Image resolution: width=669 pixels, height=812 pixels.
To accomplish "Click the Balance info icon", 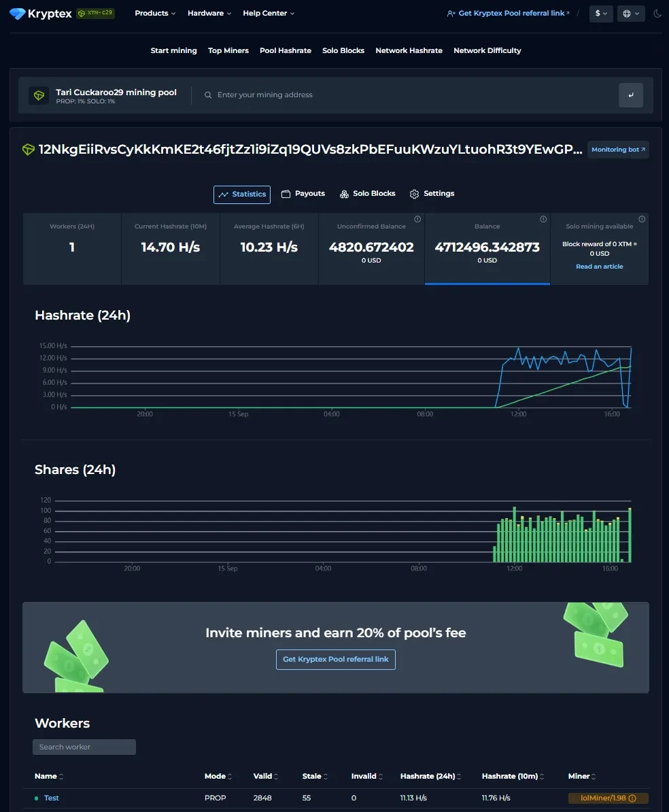I will [x=543, y=219].
